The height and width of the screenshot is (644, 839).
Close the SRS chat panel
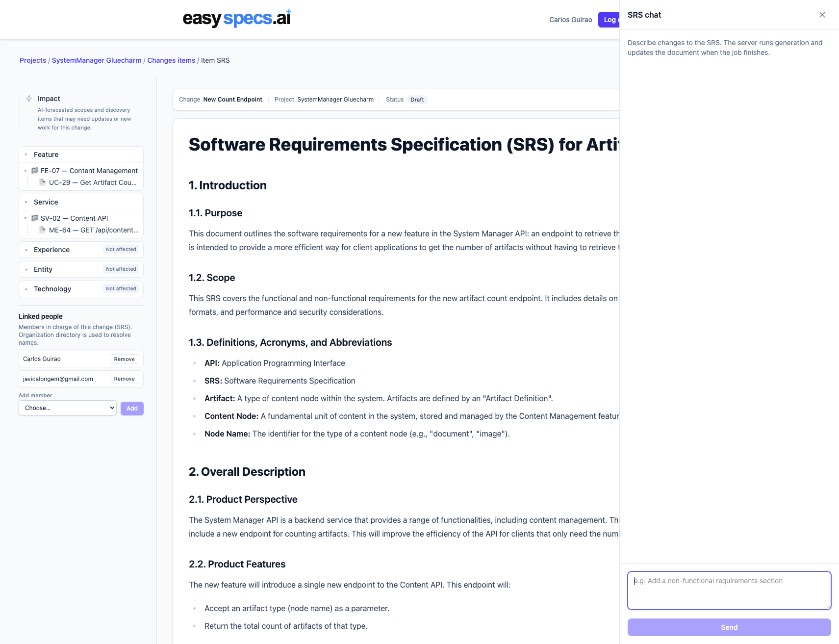pyautogui.click(x=822, y=15)
